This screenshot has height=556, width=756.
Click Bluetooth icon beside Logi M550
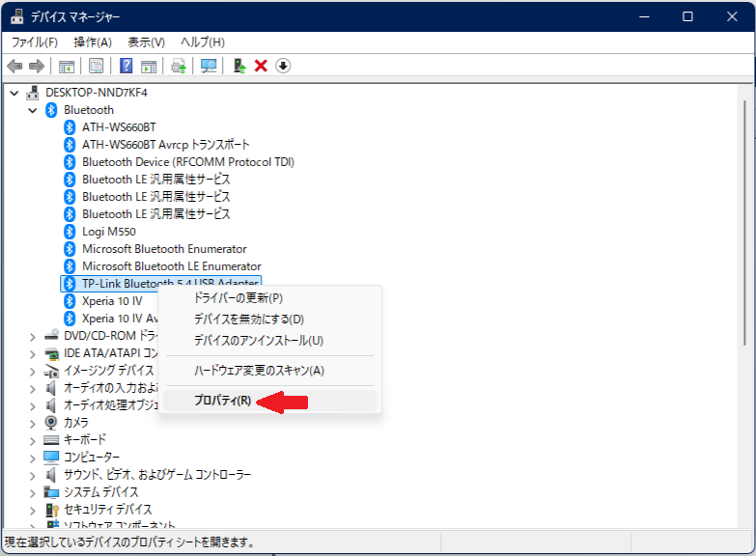click(70, 232)
